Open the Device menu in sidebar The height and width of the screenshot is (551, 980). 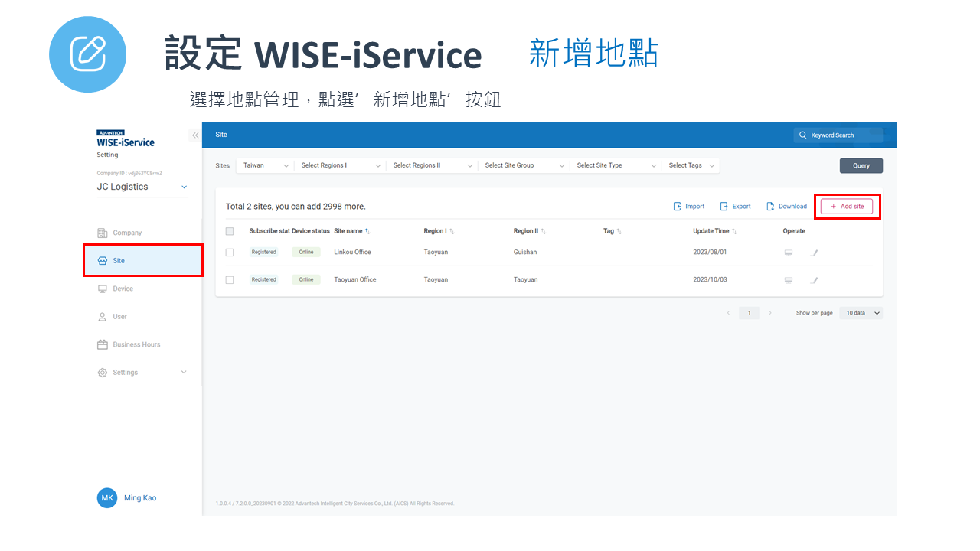(122, 289)
